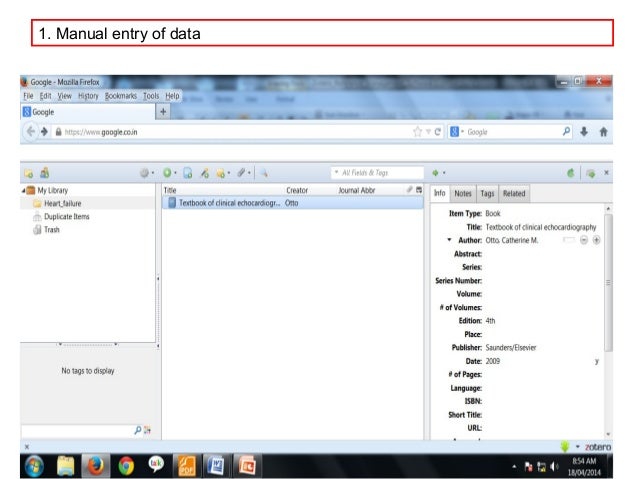Select the Heart_failure collection
This screenshot has height=479, width=638.
pos(60,203)
